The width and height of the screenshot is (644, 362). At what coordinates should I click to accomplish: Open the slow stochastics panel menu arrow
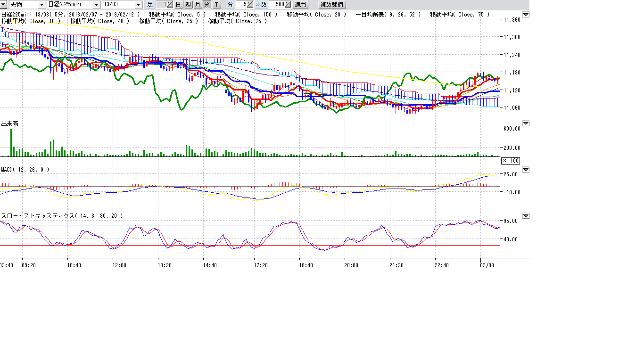pyautogui.click(x=526, y=216)
